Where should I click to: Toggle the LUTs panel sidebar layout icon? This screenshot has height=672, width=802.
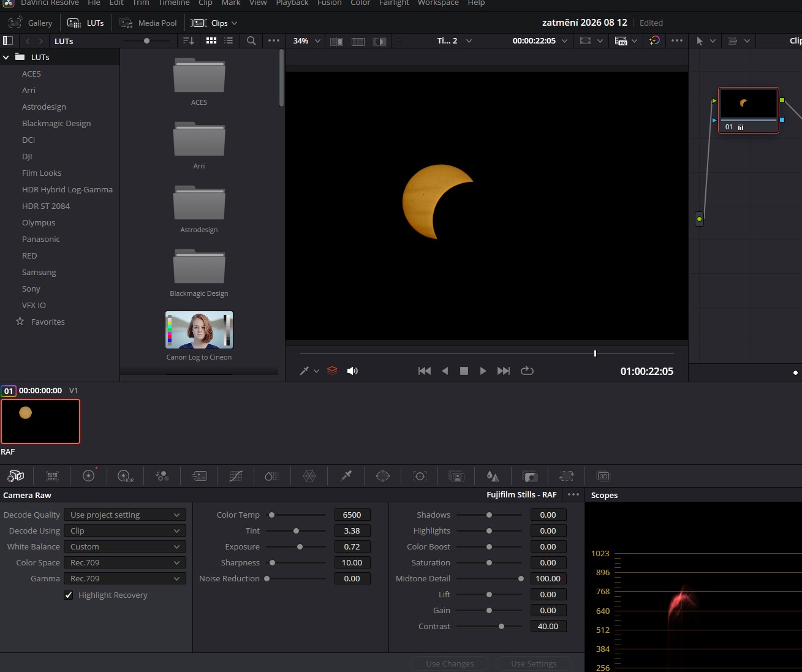point(8,40)
